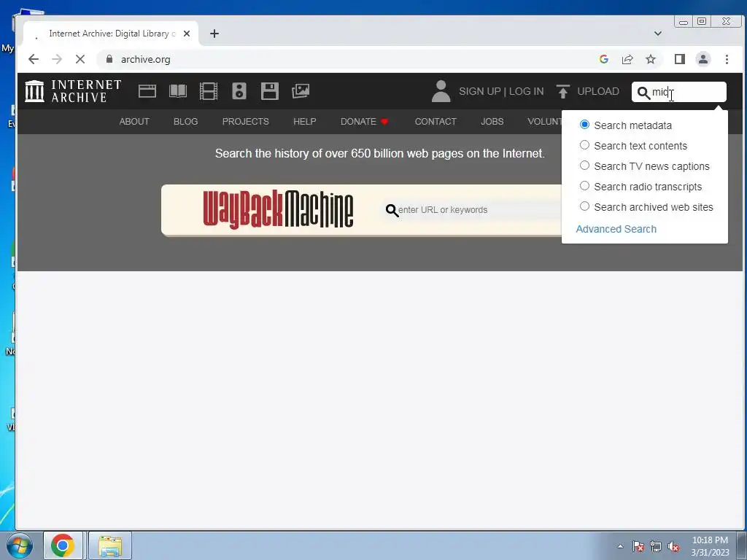
Task: Click the Wayback Machine search magnifier icon
Action: 392,210
